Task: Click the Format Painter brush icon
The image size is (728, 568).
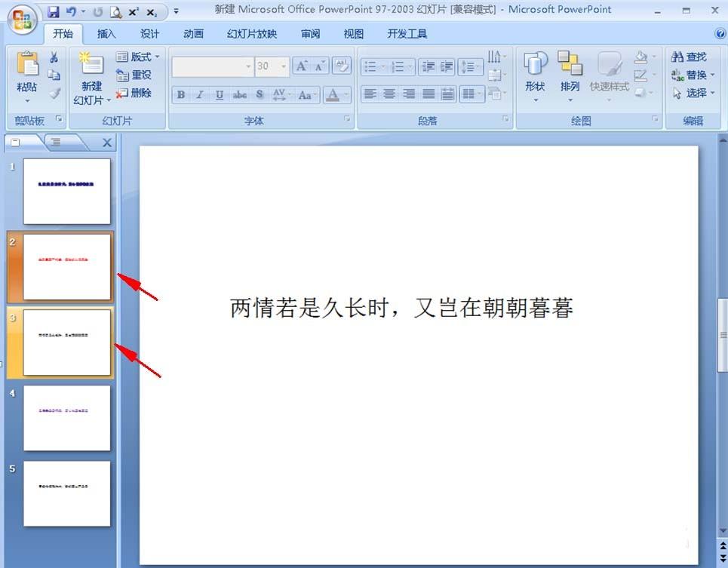Action: (x=54, y=94)
